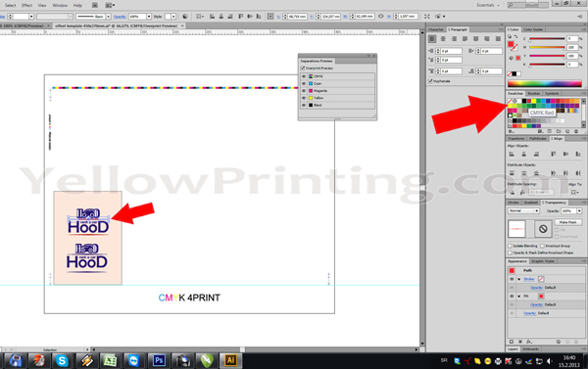The height and width of the screenshot is (369, 588).
Task: Switch to Pathfinder tab
Action: click(538, 139)
